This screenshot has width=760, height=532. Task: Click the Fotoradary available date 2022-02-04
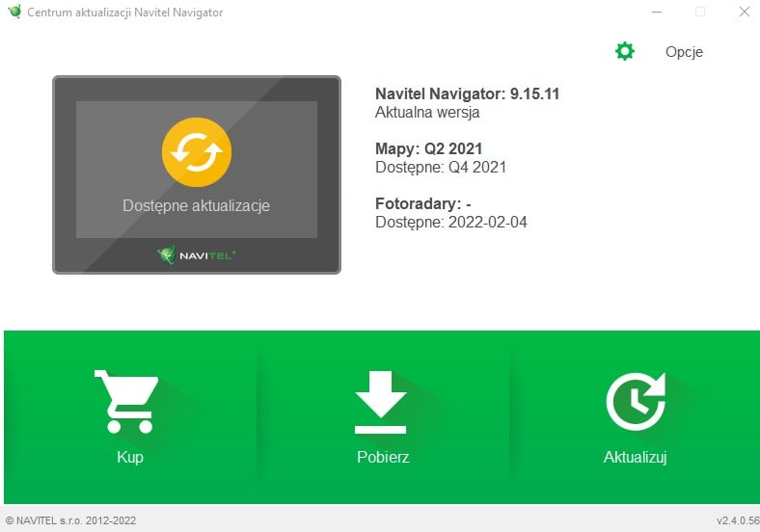(x=450, y=222)
